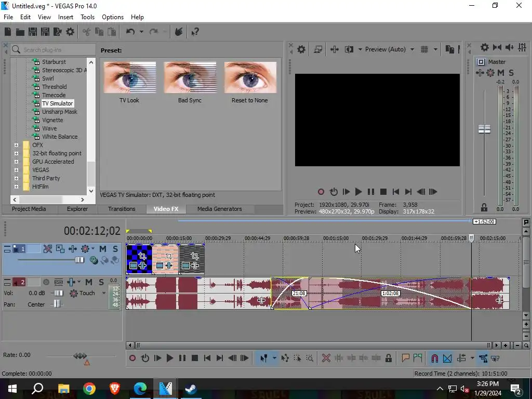Click the Overlays grid icon in preview
532x399 pixels.
pyautogui.click(x=424, y=49)
